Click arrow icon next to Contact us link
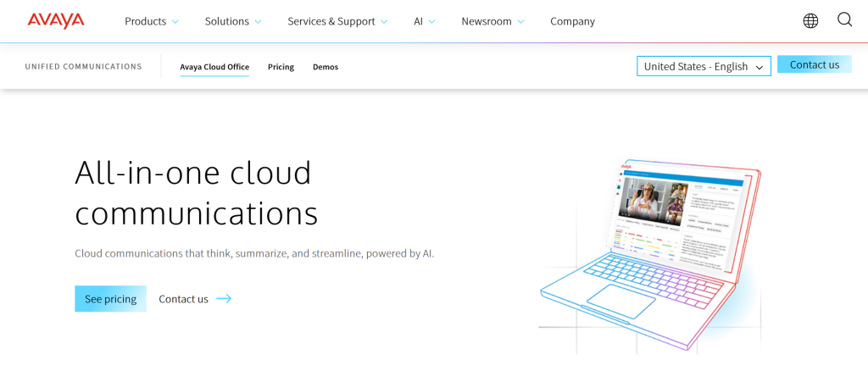The width and height of the screenshot is (868, 371). 224,299
